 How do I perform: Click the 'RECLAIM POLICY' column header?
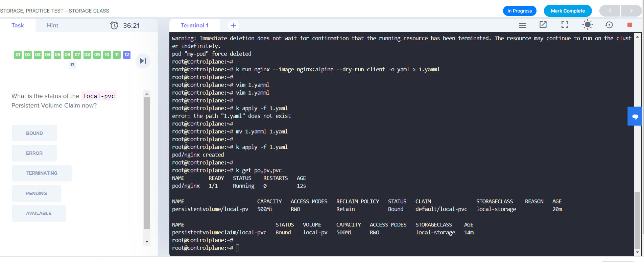tap(358, 201)
